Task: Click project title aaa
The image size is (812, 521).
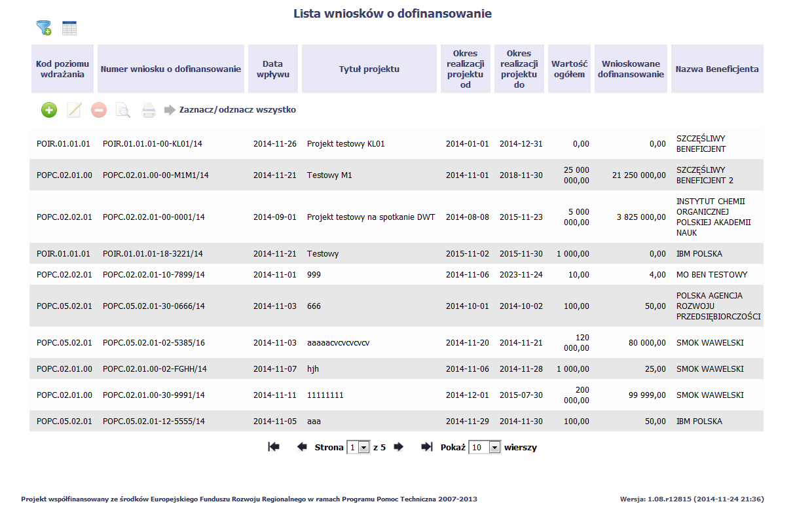Action: pos(314,422)
